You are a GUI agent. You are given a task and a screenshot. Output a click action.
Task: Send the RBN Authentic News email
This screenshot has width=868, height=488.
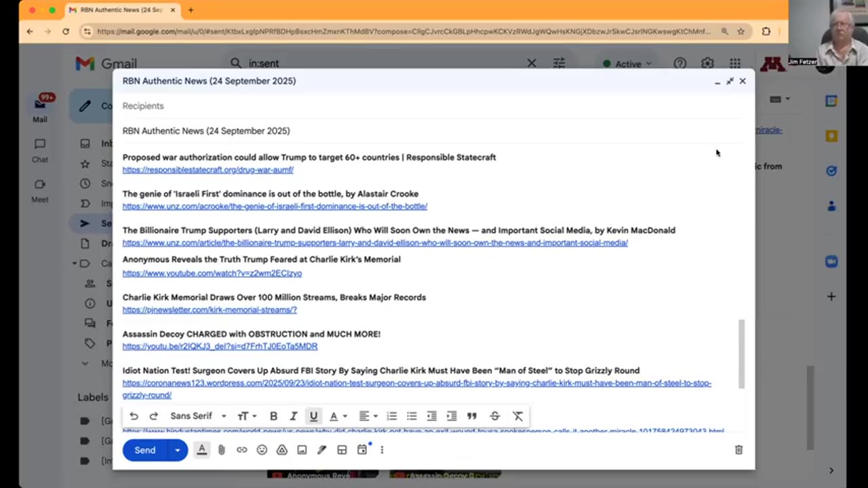tap(144, 450)
